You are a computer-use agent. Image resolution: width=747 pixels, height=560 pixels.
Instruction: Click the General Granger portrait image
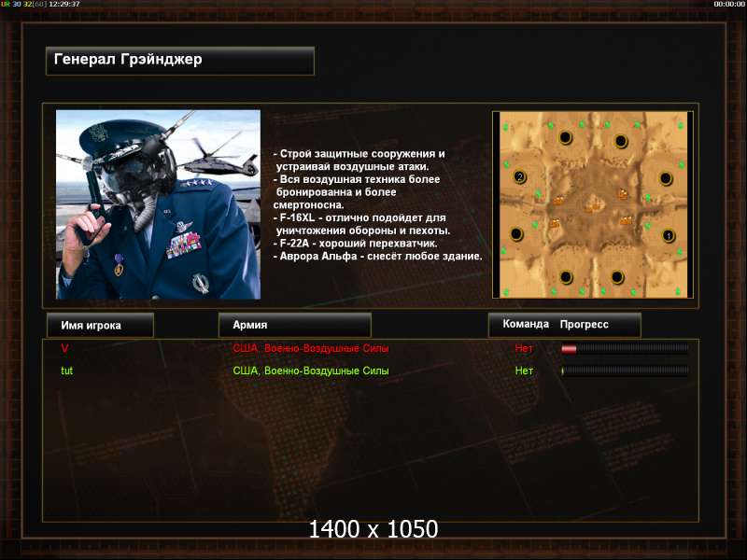(158, 204)
